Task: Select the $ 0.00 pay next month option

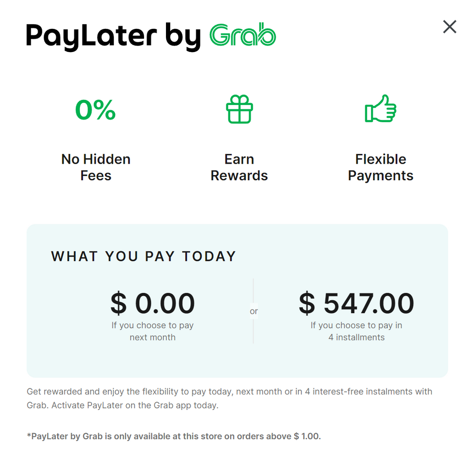Action: 152,303
